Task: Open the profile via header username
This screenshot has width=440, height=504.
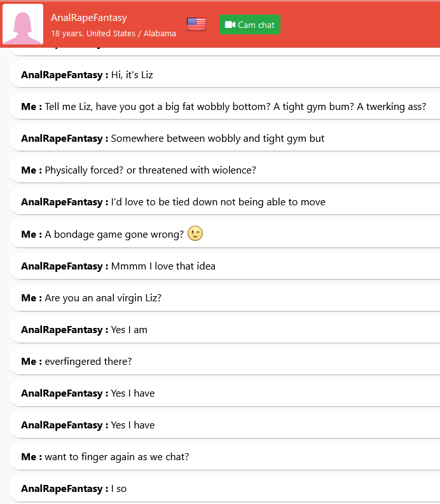Action: (89, 18)
